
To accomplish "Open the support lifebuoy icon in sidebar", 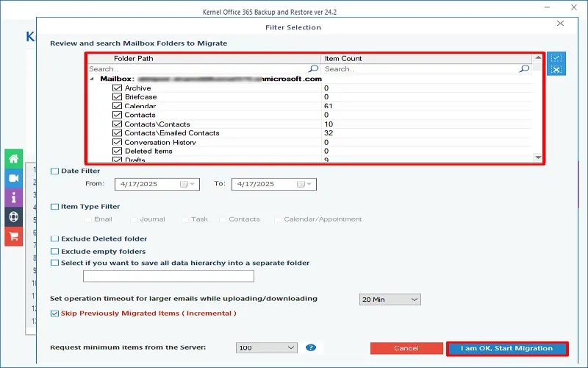I will tap(13, 217).
